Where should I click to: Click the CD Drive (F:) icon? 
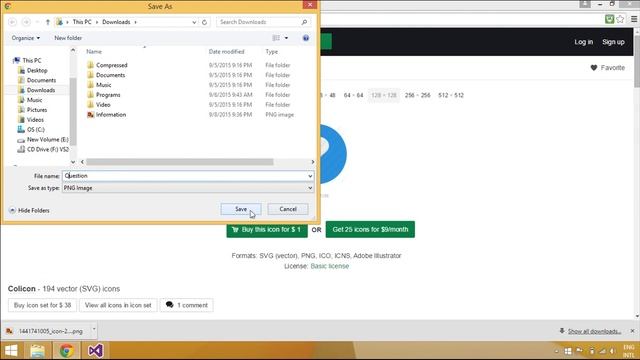coord(21,149)
